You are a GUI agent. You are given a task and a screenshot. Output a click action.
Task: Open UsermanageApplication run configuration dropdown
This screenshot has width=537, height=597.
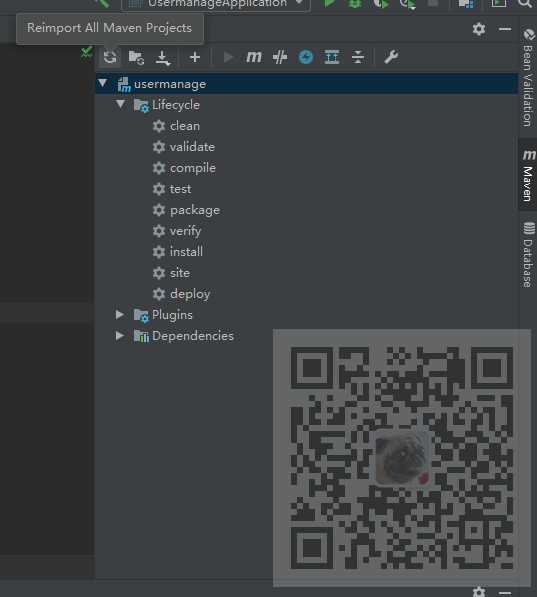[216, 4]
